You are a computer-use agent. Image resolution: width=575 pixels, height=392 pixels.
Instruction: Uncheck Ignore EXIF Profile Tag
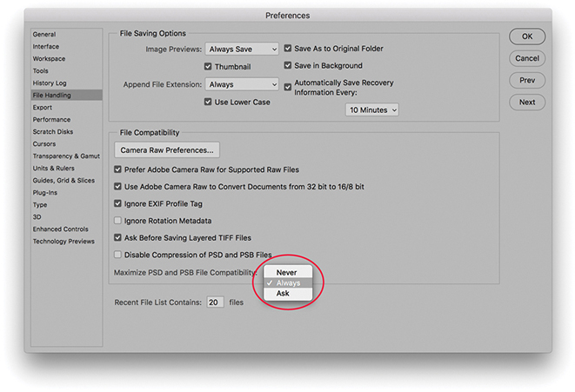(x=117, y=203)
